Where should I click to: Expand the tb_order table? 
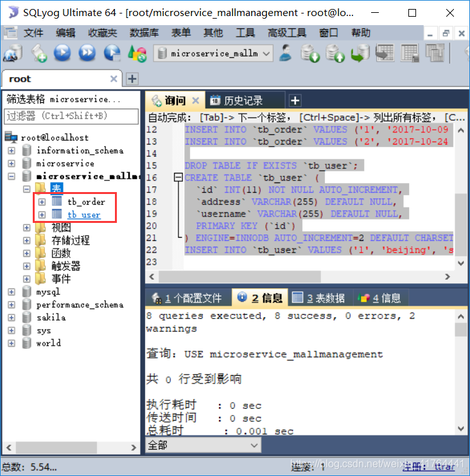pyautogui.click(x=42, y=202)
